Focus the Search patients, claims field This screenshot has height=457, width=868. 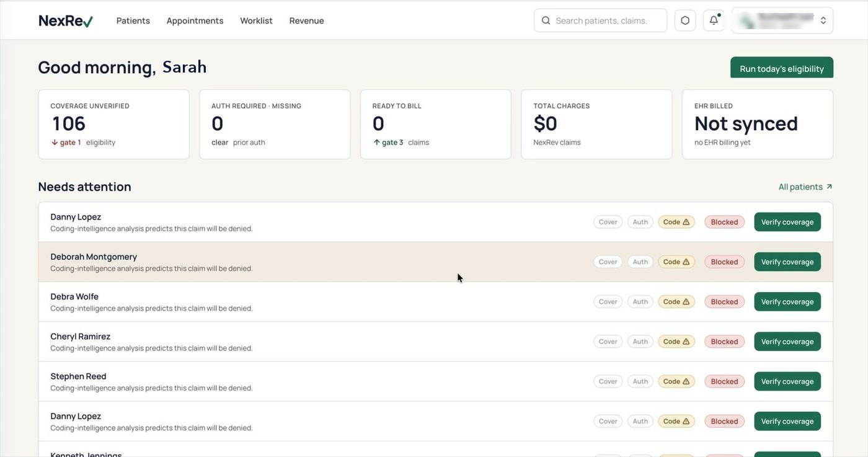pyautogui.click(x=600, y=20)
